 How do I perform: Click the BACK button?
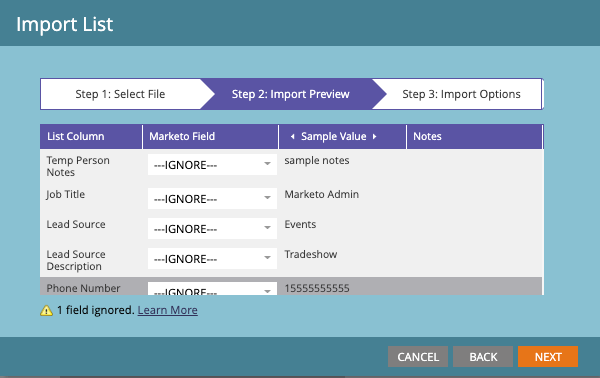pyautogui.click(x=483, y=357)
